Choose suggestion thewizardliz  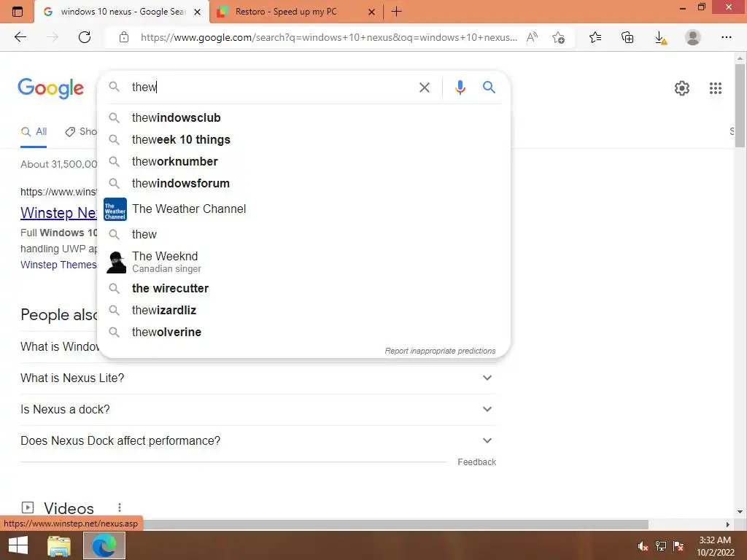pos(303,310)
